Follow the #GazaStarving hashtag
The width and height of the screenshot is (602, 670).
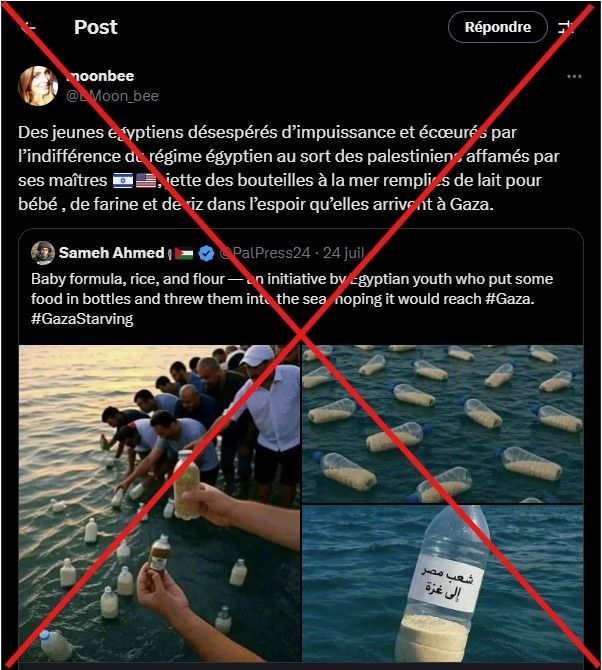pyautogui.click(x=82, y=319)
